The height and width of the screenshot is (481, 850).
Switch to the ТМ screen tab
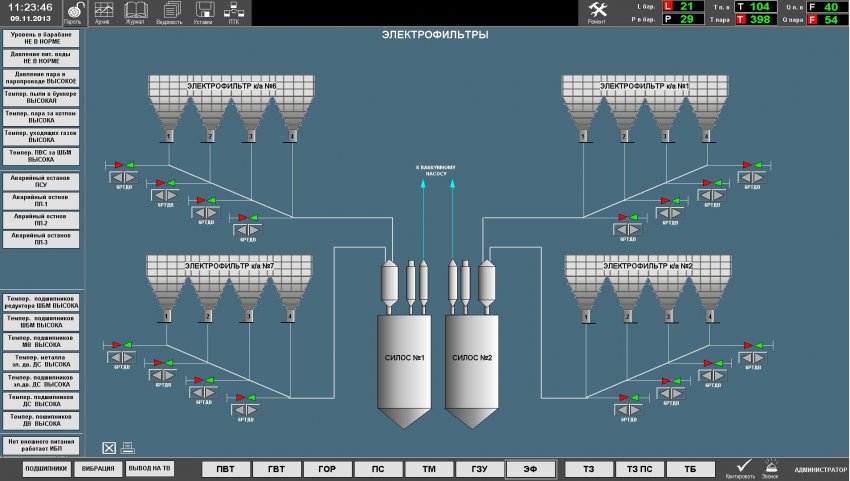pyautogui.click(x=429, y=469)
